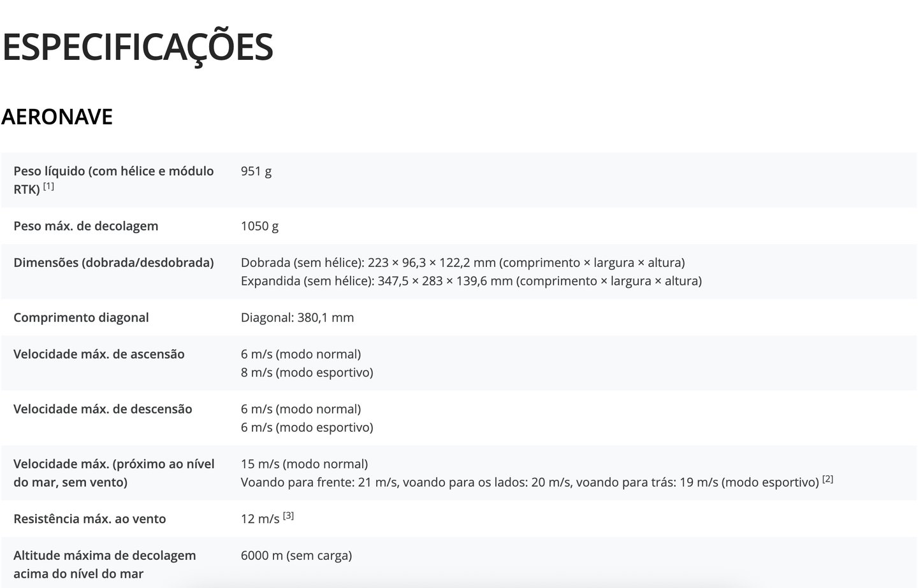Click the 15 m/s (modo normal) speed value
918x588 pixels.
[304, 464]
